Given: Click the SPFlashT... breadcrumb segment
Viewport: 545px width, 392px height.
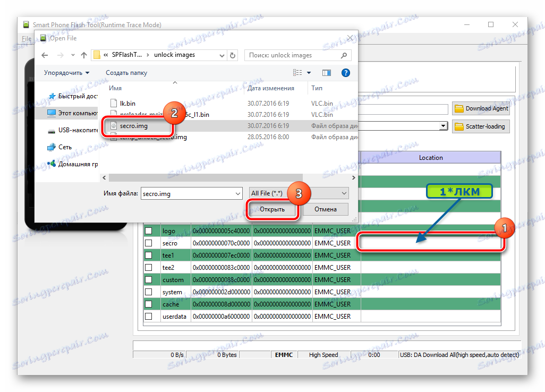Looking at the screenshot, I should [127, 55].
